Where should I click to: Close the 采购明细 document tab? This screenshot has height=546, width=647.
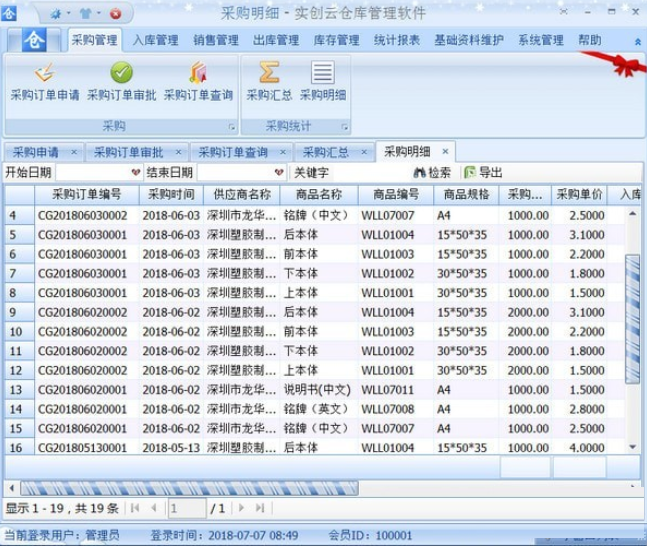coord(445,151)
